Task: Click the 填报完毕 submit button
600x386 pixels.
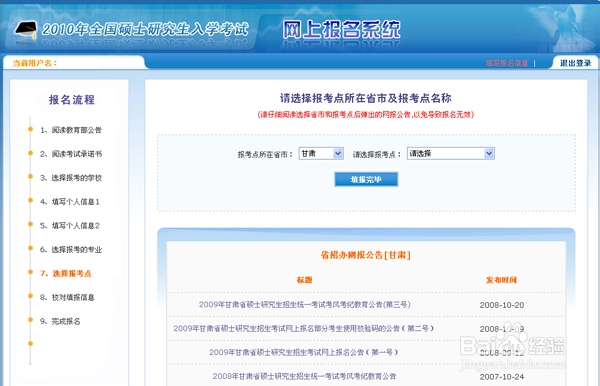Action: [366, 179]
